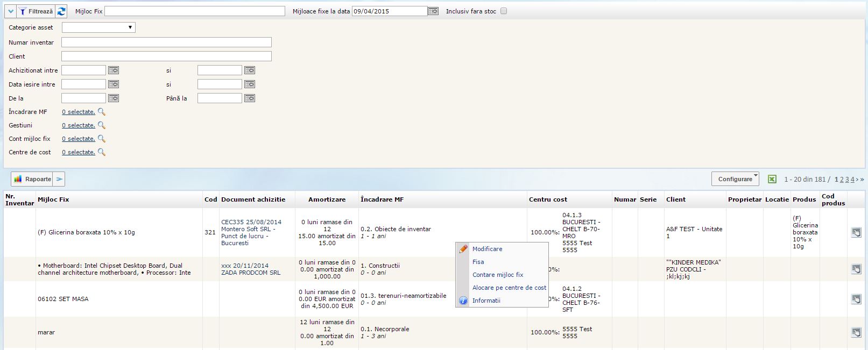Expand the Configurare dropdown button
Screen dimensions: 868x350
pos(735,179)
